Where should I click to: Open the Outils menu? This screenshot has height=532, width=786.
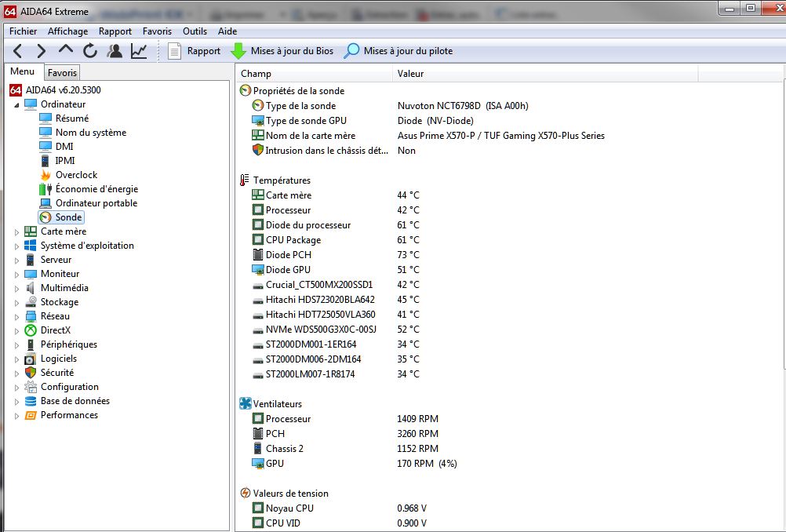pos(195,31)
